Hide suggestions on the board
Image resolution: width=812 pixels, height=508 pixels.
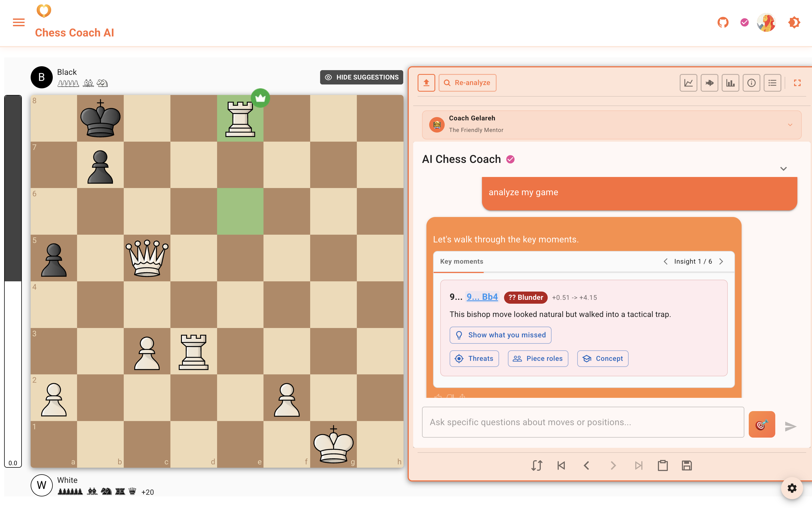361,77
